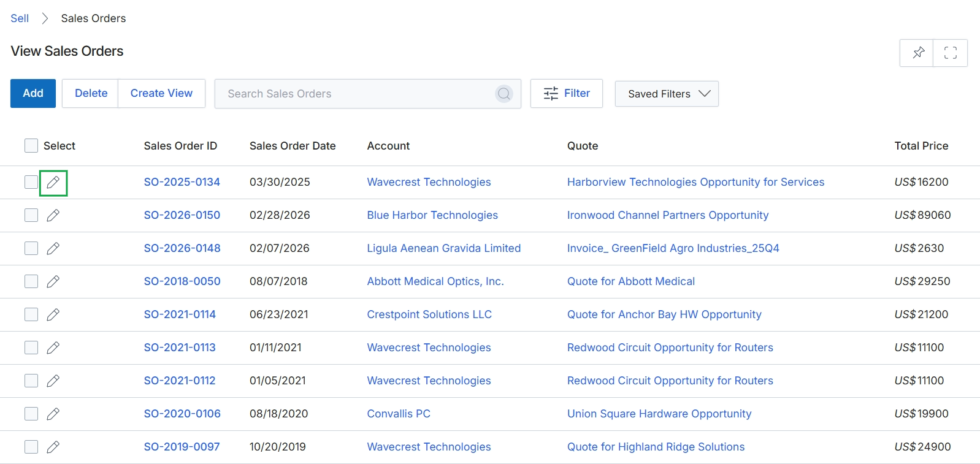This screenshot has width=980, height=464.
Task: Check the box for SO-2026-0150
Action: (x=31, y=215)
